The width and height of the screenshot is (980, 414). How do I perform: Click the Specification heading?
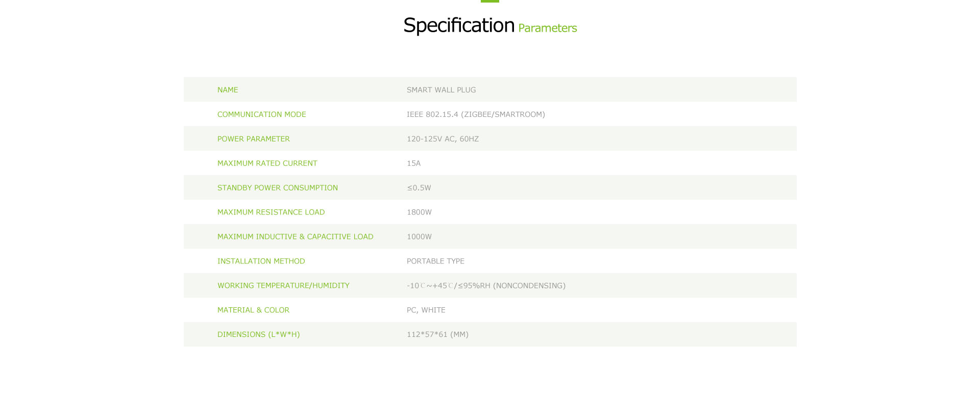coord(459,26)
